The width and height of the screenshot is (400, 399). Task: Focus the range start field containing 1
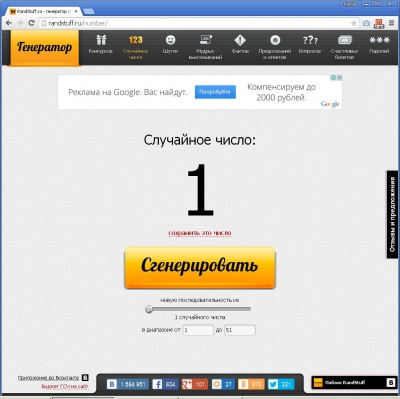tap(198, 330)
